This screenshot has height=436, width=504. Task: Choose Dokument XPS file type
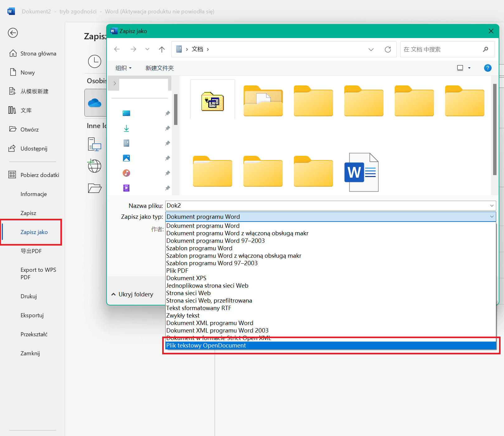tap(331, 278)
